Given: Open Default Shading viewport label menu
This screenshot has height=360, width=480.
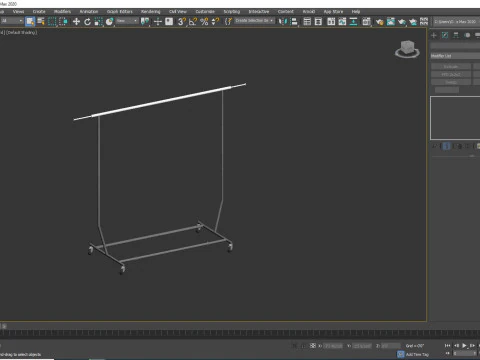Looking at the screenshot, I should tap(22, 32).
